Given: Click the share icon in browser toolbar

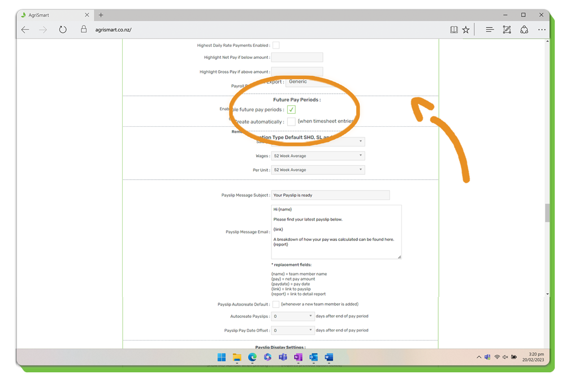Looking at the screenshot, I should [x=524, y=30].
